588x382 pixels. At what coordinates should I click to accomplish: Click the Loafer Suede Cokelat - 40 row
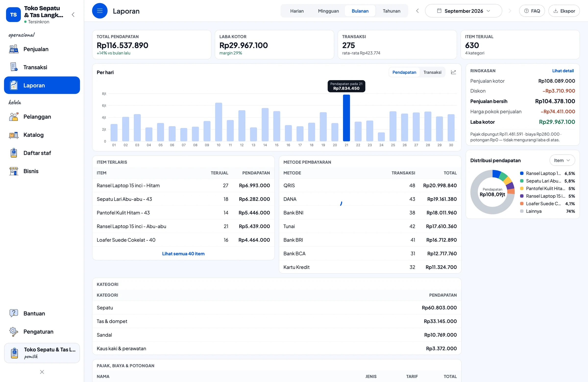point(183,240)
